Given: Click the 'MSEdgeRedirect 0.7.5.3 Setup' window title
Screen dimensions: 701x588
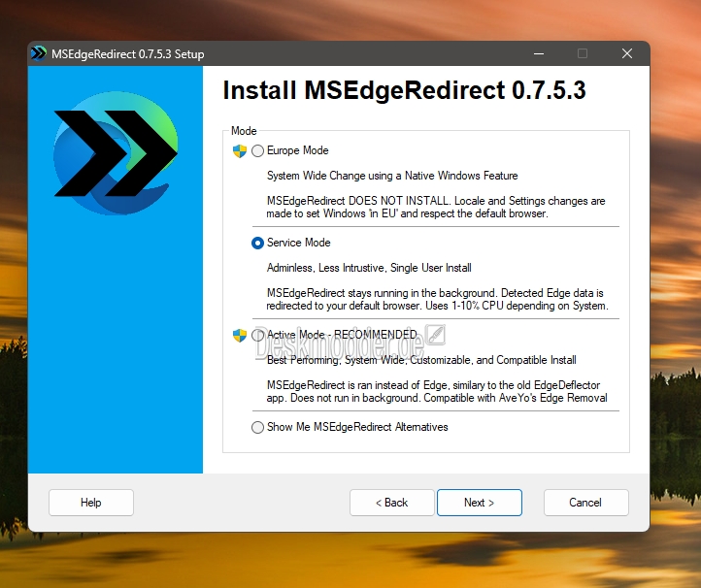Looking at the screenshot, I should click(x=128, y=54).
